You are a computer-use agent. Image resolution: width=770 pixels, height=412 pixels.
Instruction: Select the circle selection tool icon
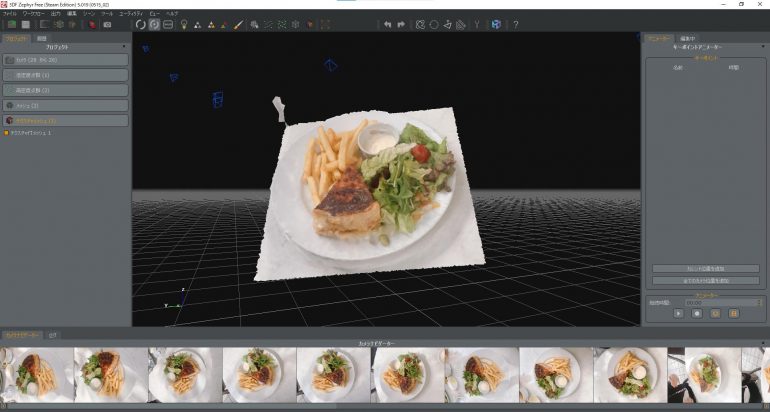tap(434, 24)
